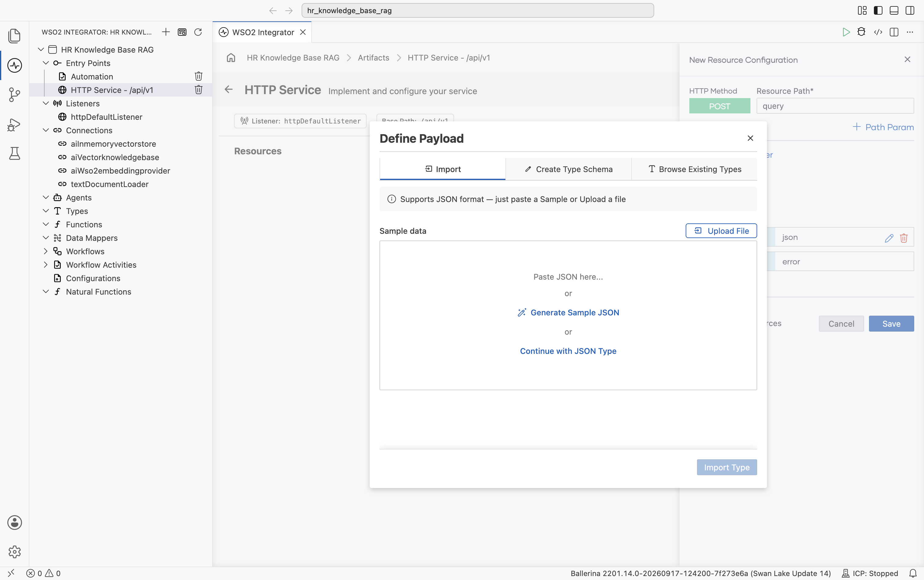Add a Path Param
Screen dimensions: 924x580
[x=883, y=127]
